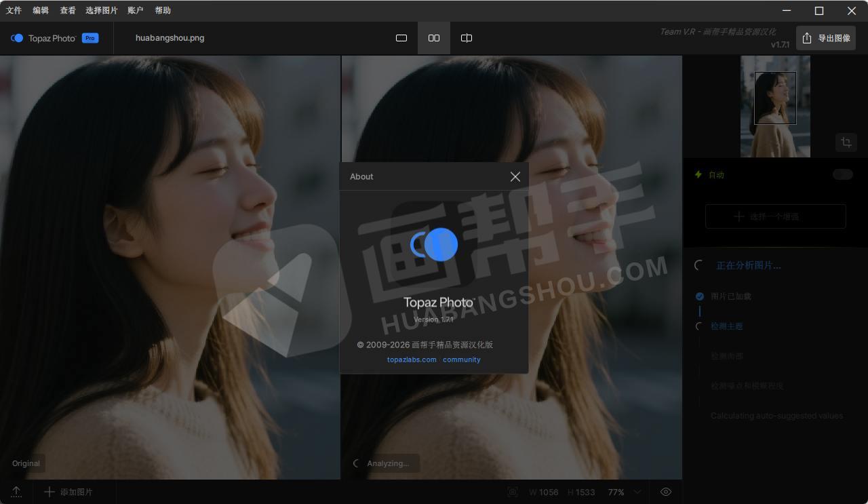Image resolution: width=868 pixels, height=504 pixels.
Task: Click the Topaz logo in About dialog
Action: [x=434, y=244]
